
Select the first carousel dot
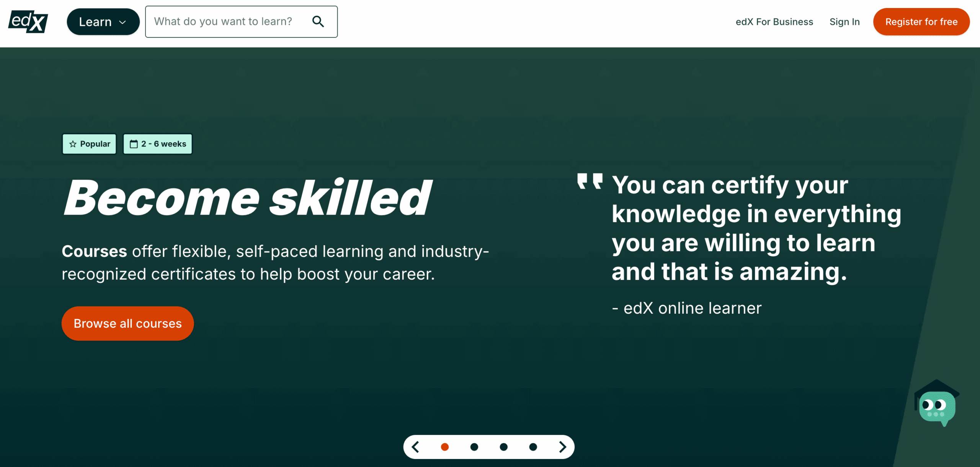coord(444,447)
